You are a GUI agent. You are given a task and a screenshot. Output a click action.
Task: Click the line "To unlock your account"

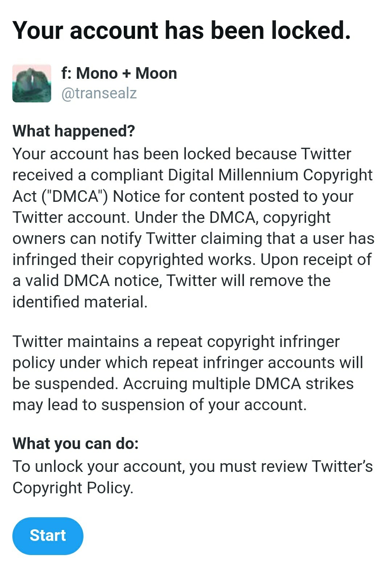click(x=97, y=466)
